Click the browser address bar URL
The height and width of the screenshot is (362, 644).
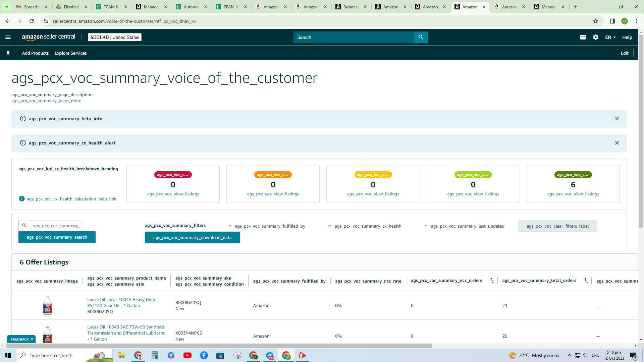tap(124, 21)
